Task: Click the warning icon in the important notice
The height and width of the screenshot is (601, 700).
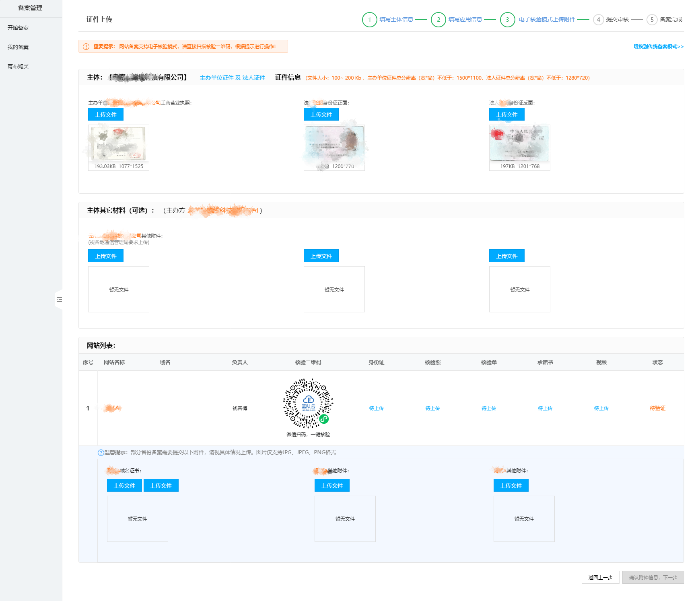Action: click(x=86, y=47)
